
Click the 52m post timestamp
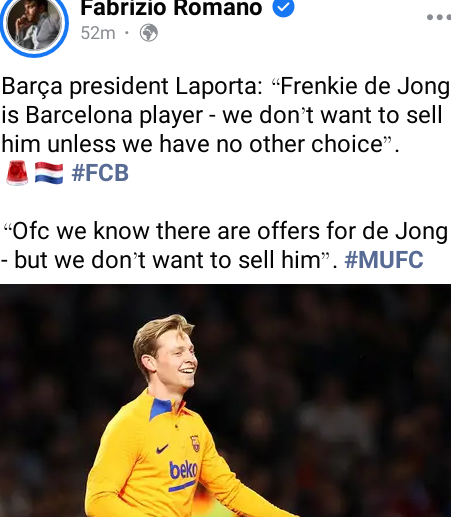click(98, 33)
